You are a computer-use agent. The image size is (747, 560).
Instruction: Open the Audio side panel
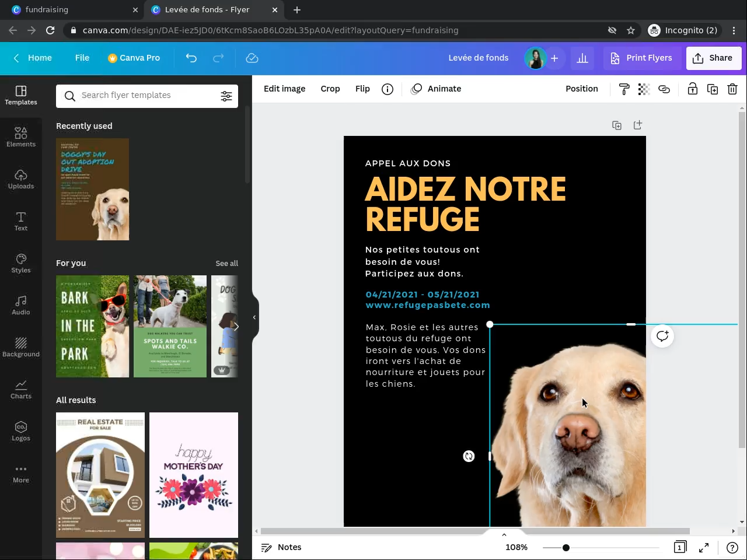click(21, 305)
